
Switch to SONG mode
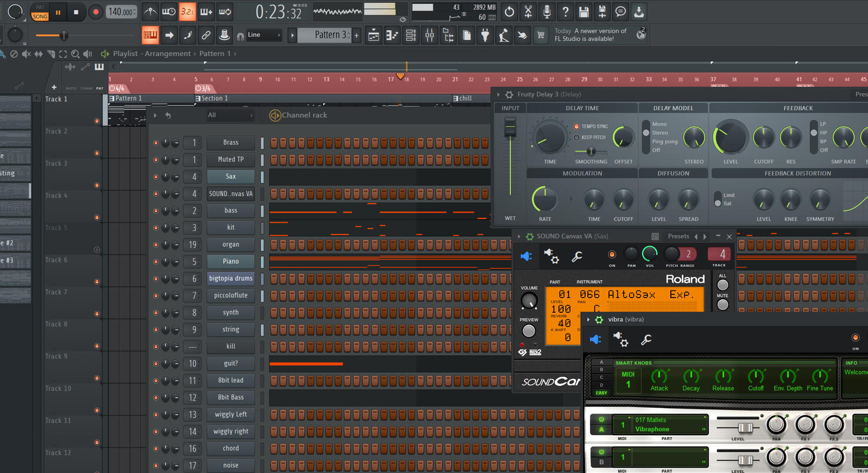[x=40, y=16]
